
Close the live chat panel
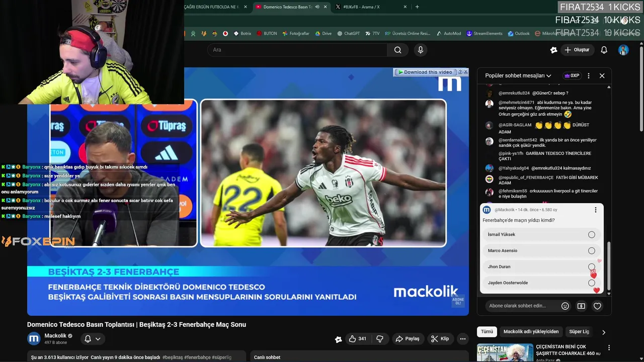click(602, 75)
